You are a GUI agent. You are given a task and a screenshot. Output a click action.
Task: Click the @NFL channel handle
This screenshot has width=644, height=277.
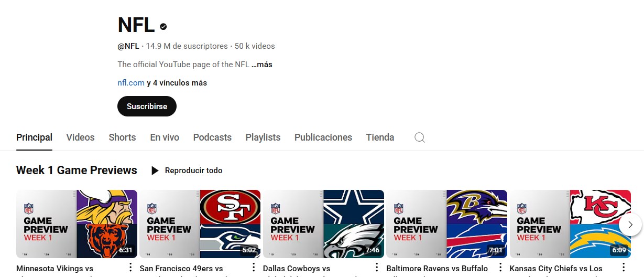click(x=128, y=46)
